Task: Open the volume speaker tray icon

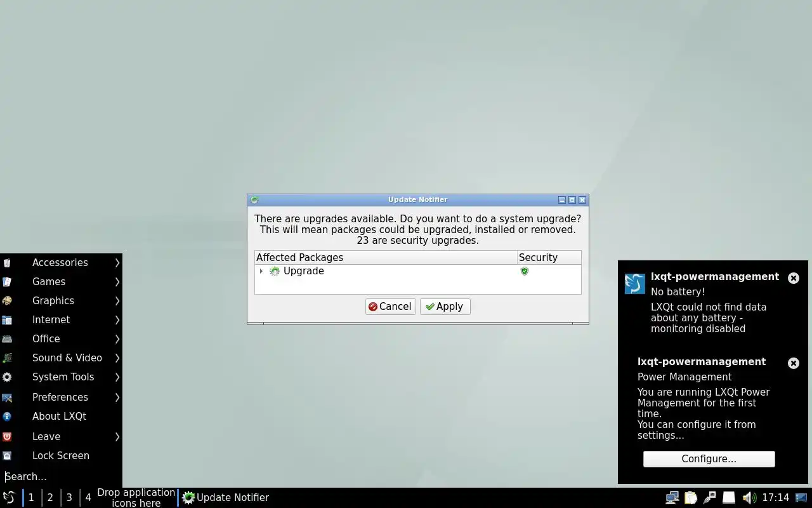Action: pos(749,497)
